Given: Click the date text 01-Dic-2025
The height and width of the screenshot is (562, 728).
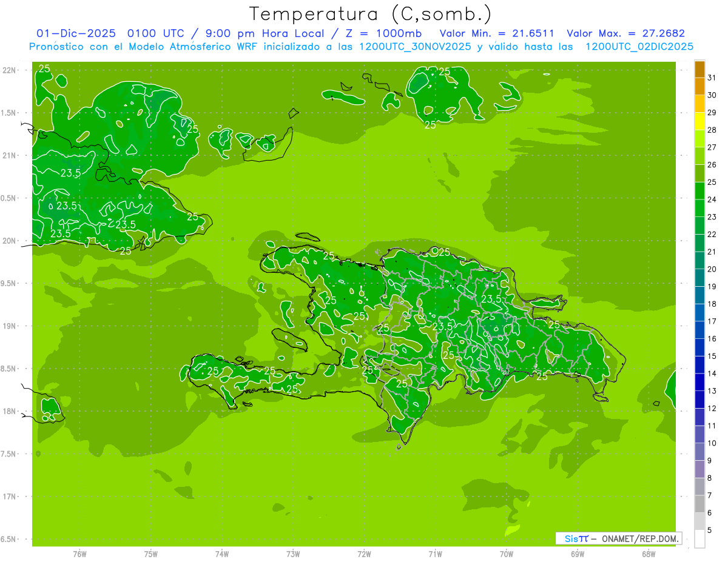Looking at the screenshot, I should point(78,33).
